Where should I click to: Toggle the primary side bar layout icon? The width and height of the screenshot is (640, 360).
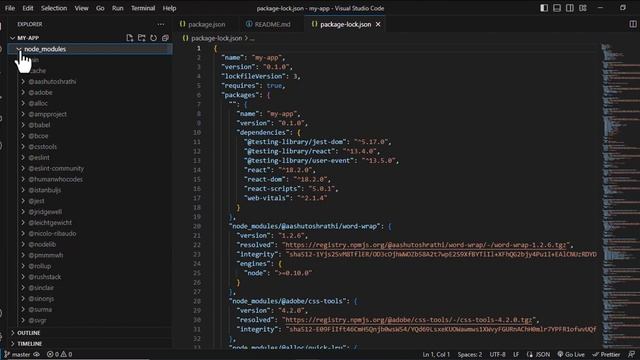pos(544,8)
